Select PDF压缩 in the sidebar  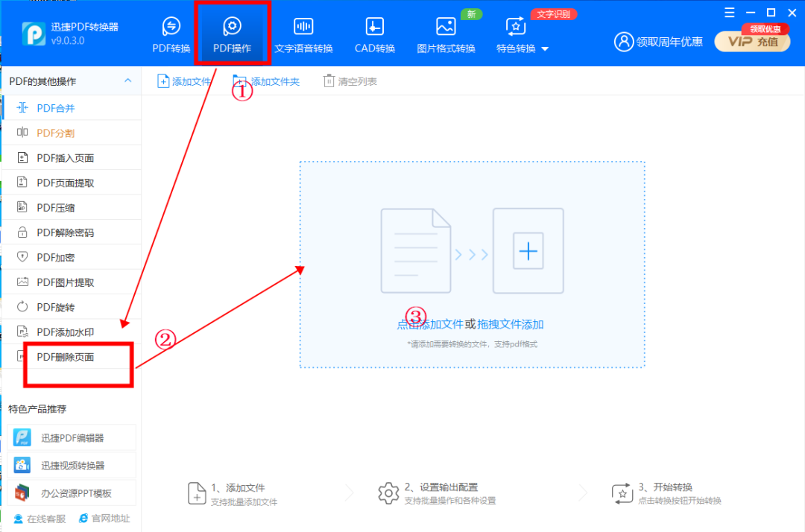coord(72,207)
